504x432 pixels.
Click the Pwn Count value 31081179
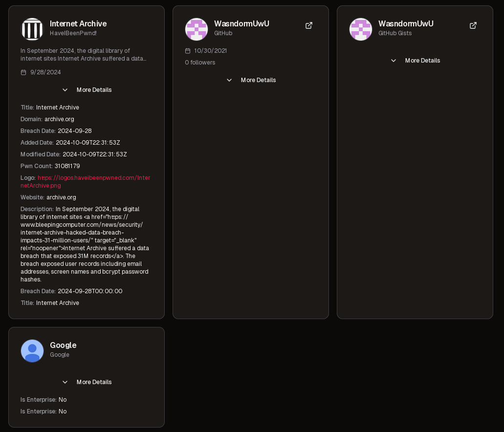click(67, 166)
